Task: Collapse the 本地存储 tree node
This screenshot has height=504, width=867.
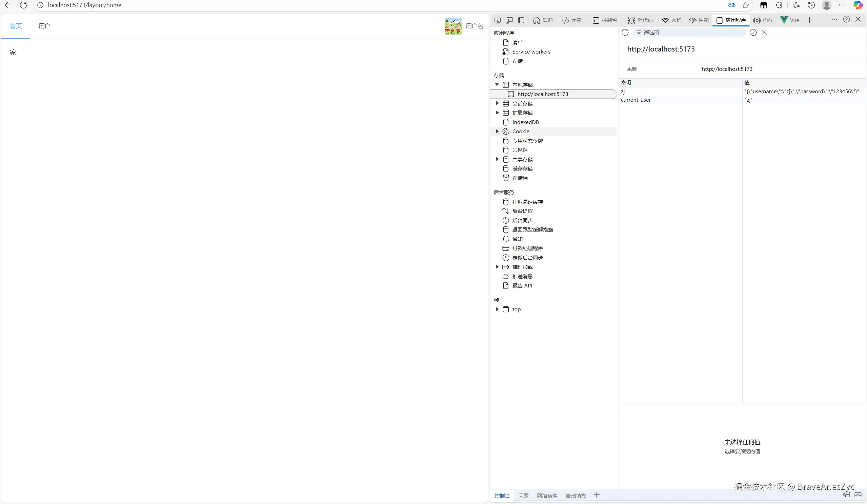Action: point(497,85)
